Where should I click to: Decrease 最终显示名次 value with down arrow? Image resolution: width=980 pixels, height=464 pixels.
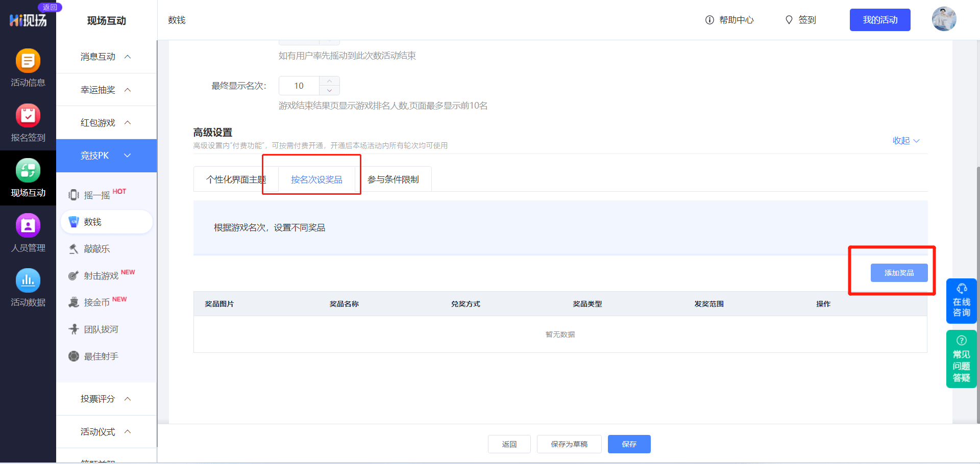330,90
